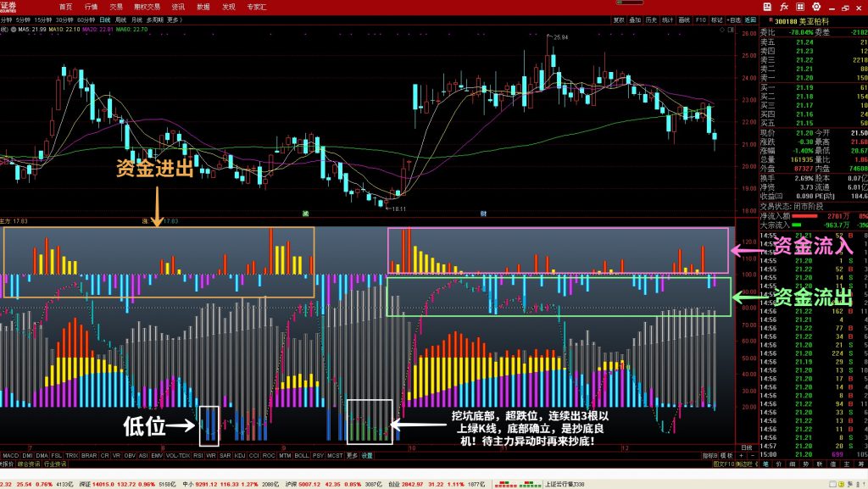Click the 画线 drawing tool button
Screen dimensions: 868x489
tap(683, 19)
